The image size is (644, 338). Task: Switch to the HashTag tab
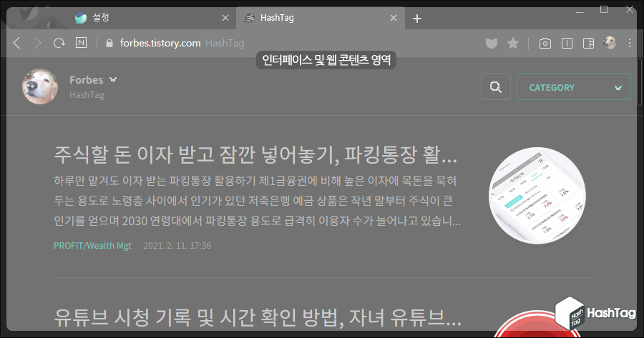point(321,18)
